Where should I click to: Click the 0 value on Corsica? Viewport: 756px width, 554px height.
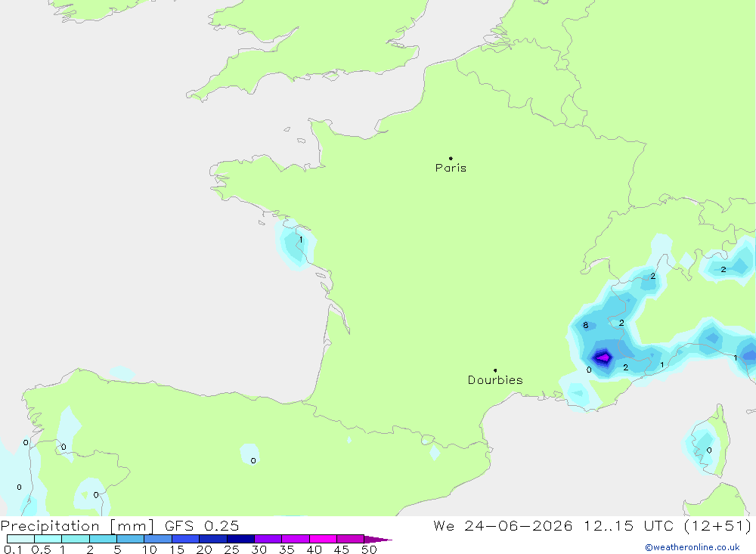click(709, 450)
